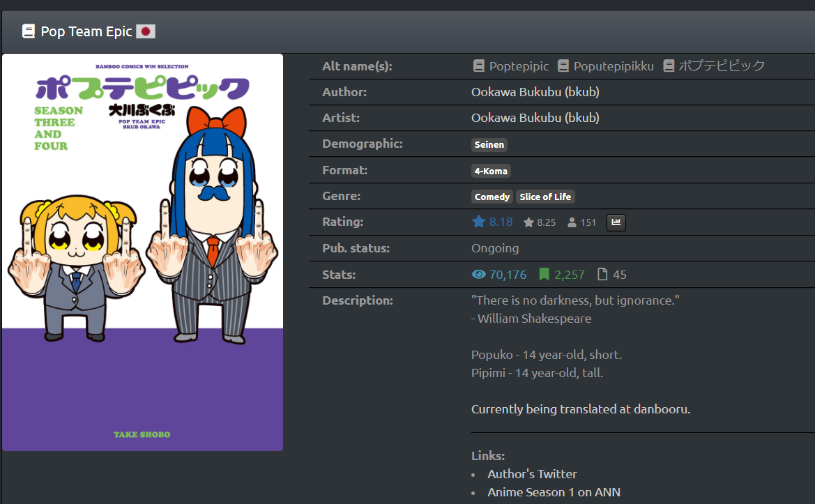Click the user count icon next to 151

coord(572,222)
